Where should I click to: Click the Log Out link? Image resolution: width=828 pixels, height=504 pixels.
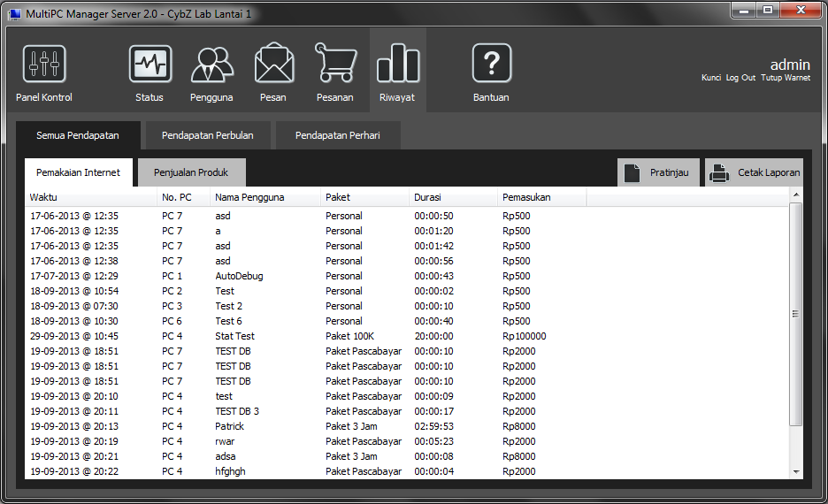[x=740, y=78]
